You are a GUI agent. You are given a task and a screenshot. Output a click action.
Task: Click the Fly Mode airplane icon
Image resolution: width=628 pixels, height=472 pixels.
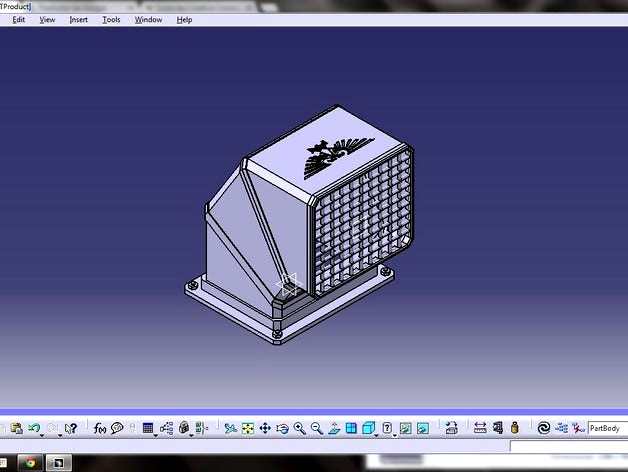coord(231,428)
